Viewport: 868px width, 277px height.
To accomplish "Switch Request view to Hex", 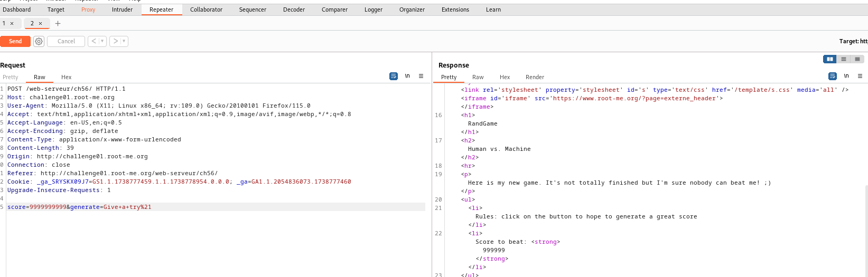I will point(66,77).
